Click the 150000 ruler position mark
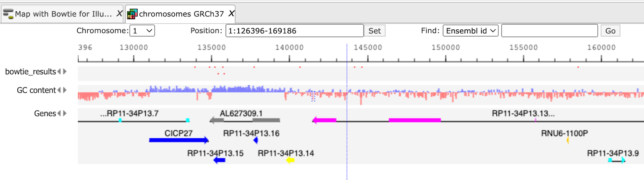The height and width of the screenshot is (180, 644). [x=446, y=47]
